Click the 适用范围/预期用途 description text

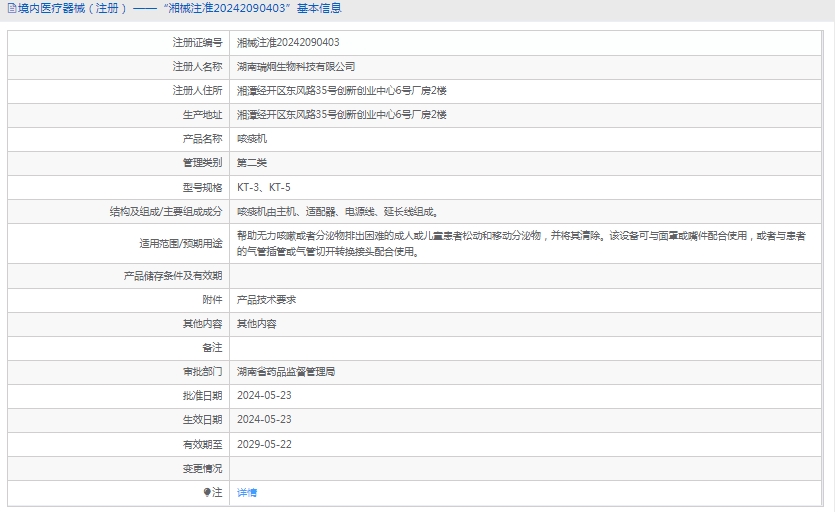pyautogui.click(x=520, y=243)
